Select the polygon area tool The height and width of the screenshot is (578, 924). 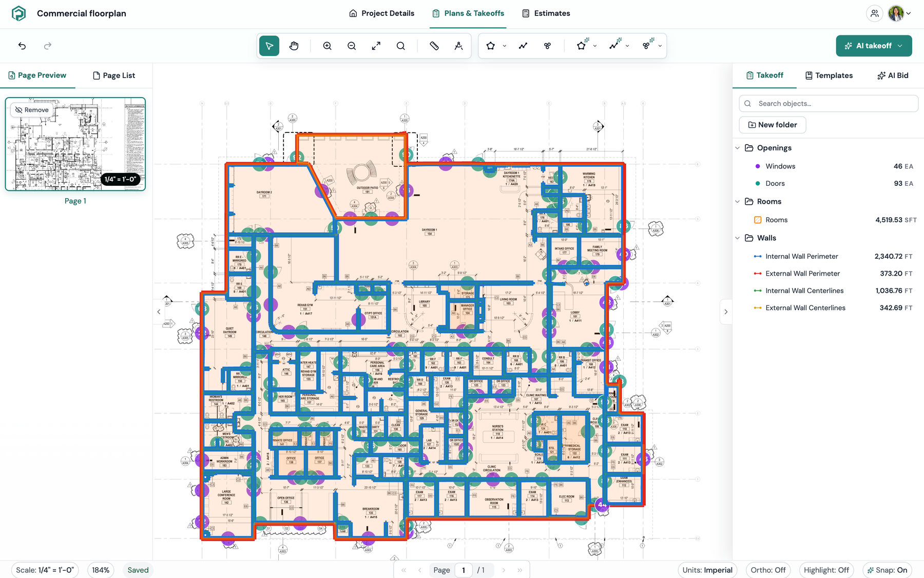click(491, 46)
